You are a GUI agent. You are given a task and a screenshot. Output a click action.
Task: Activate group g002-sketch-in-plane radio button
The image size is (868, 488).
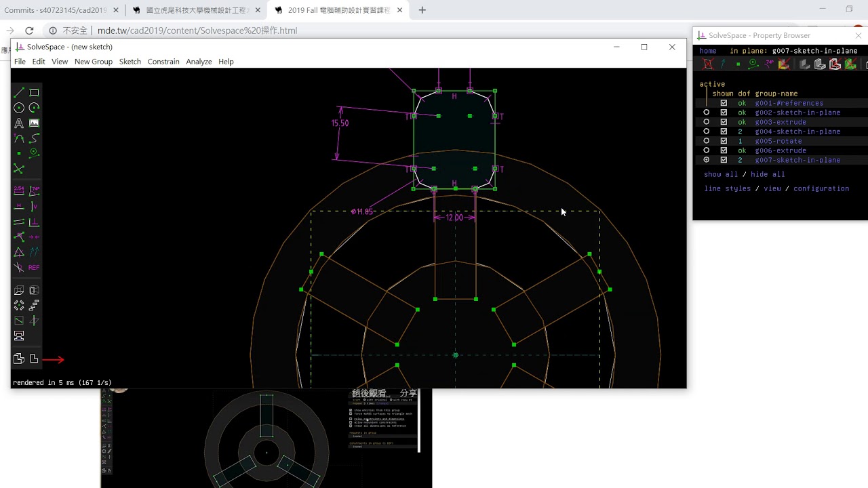pyautogui.click(x=707, y=113)
